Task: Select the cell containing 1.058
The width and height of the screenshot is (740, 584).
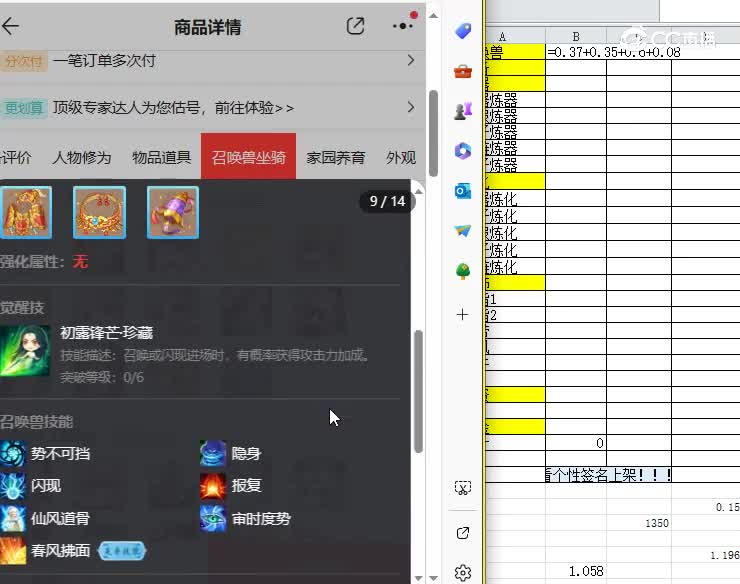Action: 576,571
